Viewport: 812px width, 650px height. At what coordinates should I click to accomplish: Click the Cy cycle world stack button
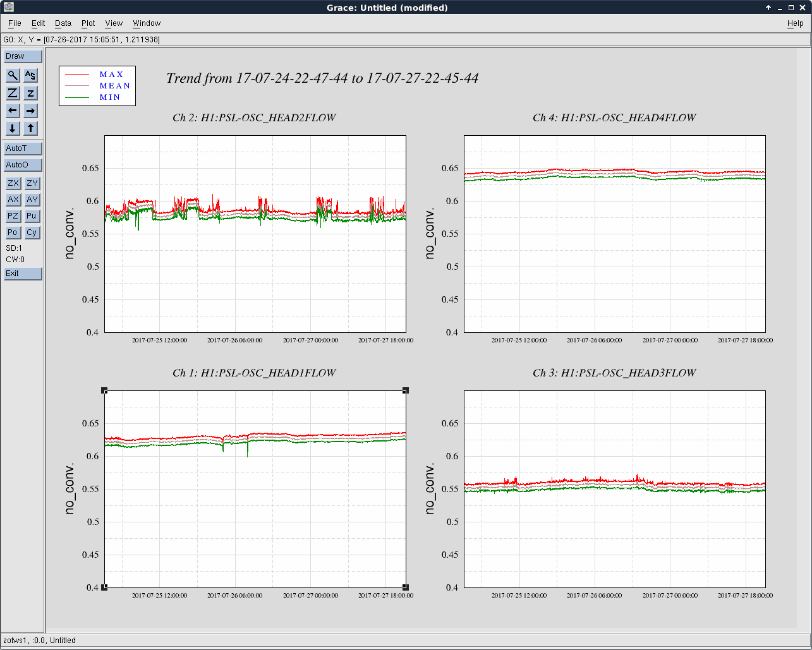(x=32, y=232)
